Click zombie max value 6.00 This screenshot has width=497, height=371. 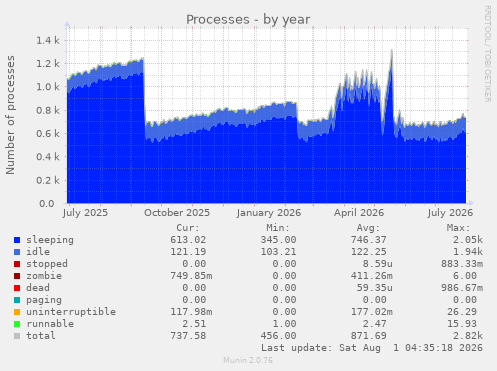465,276
